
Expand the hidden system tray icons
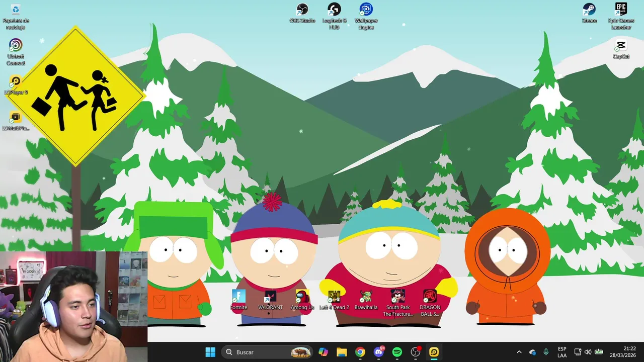(519, 352)
